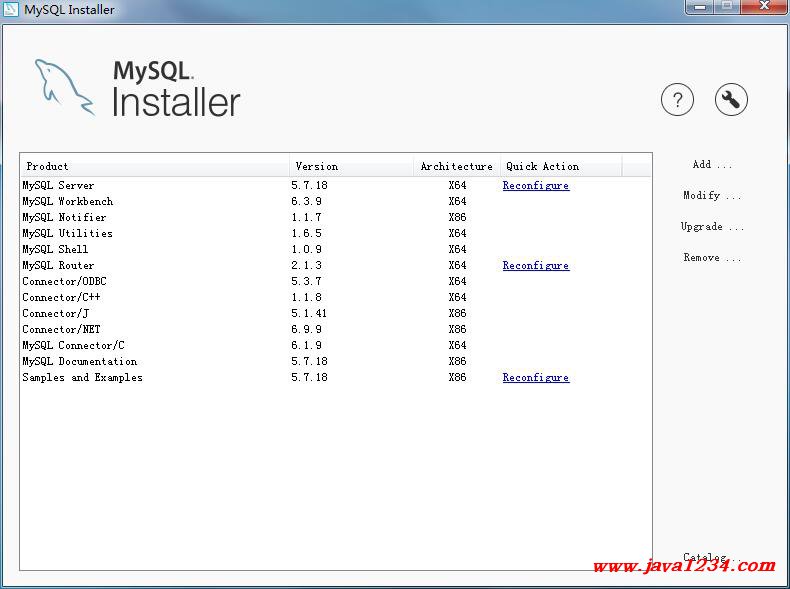Select the Connector/C++ row
The image size is (790, 589).
point(336,297)
